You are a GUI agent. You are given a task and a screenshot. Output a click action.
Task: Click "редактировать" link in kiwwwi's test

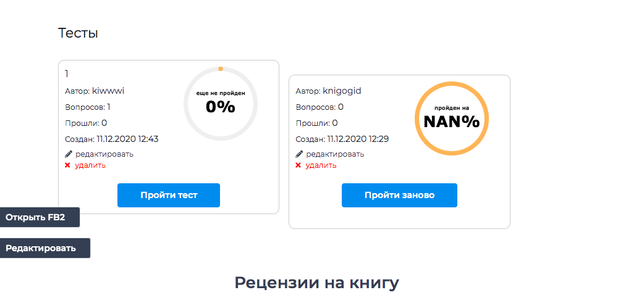(x=104, y=154)
